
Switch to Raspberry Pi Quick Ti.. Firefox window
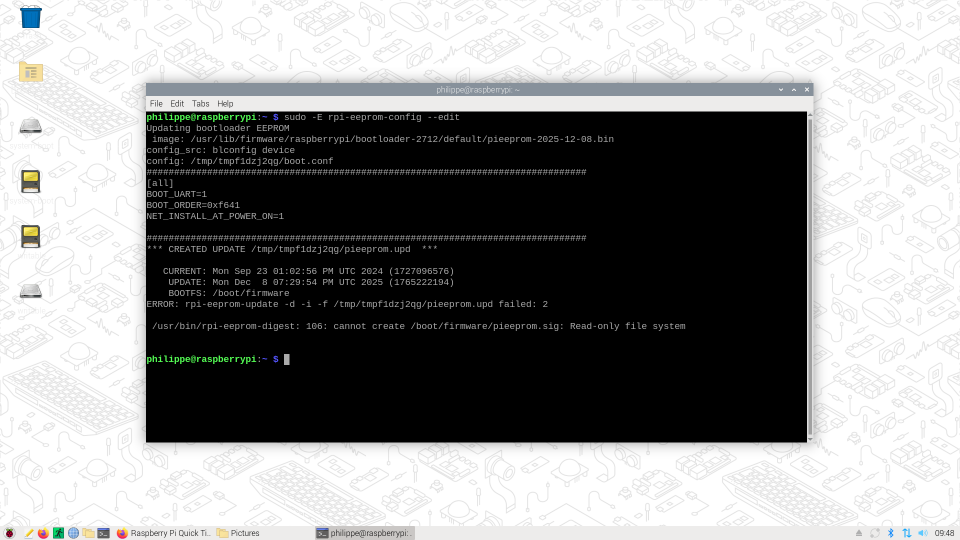[163, 533]
